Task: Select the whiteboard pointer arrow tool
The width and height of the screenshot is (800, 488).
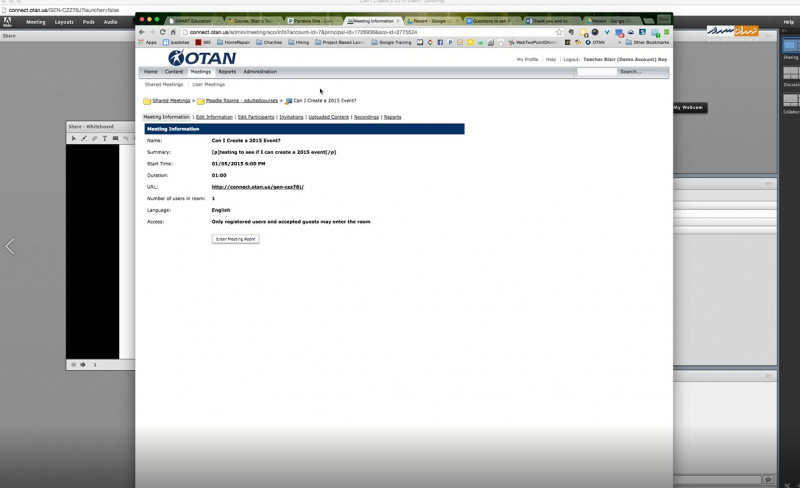Action: pos(73,139)
